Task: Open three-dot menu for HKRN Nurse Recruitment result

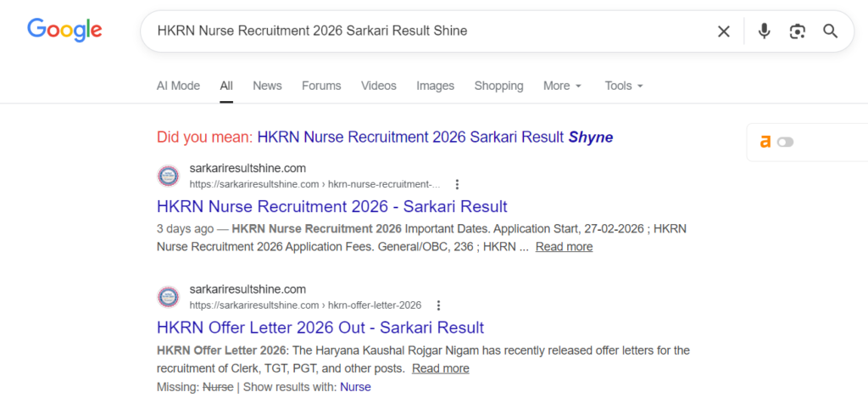Action: click(457, 184)
